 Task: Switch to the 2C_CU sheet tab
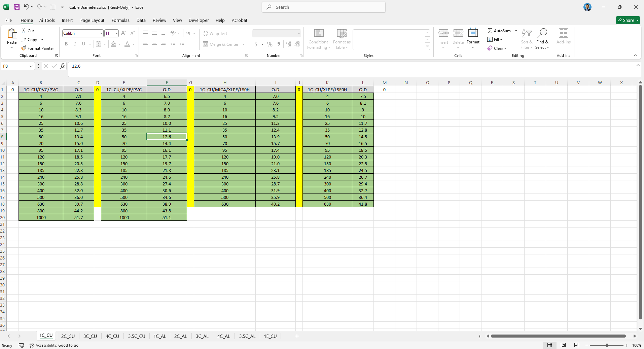68,336
